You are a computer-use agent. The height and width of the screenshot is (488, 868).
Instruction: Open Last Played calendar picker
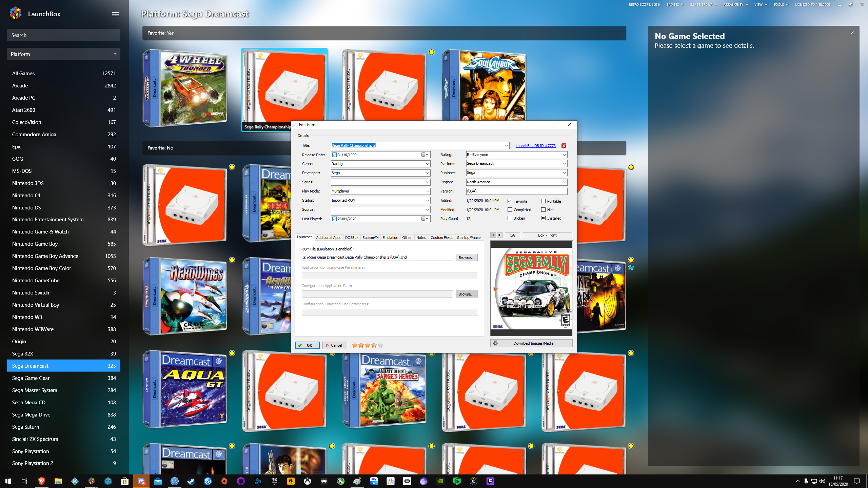(x=425, y=219)
